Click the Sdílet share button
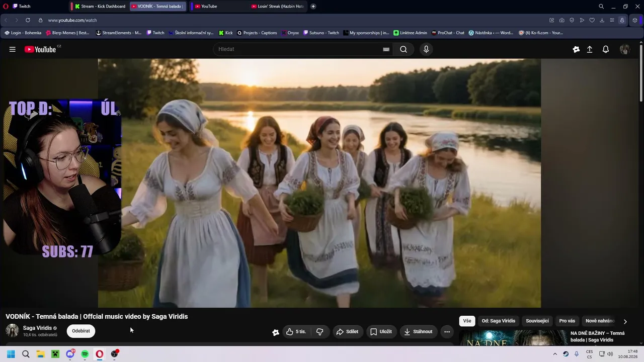The height and width of the screenshot is (362, 644). (x=348, y=332)
